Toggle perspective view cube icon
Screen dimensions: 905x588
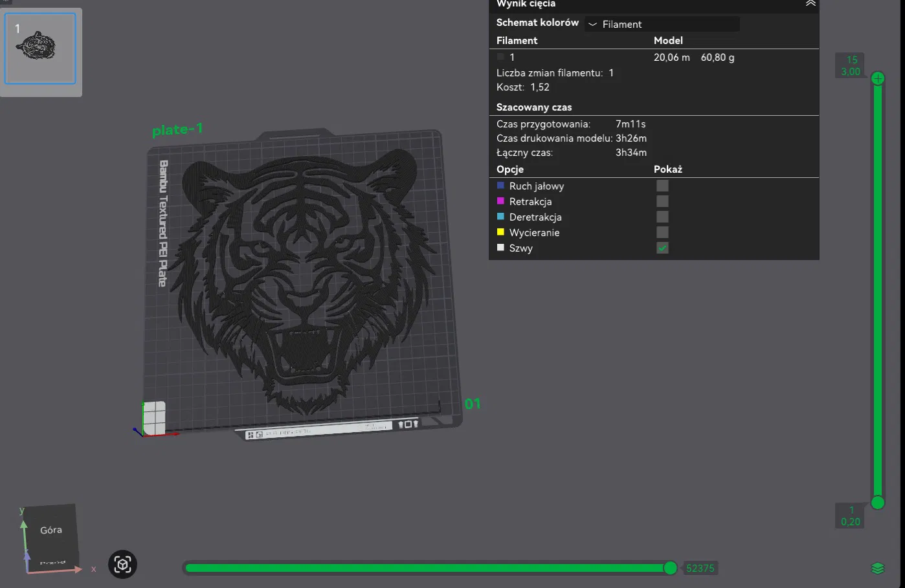[122, 565]
